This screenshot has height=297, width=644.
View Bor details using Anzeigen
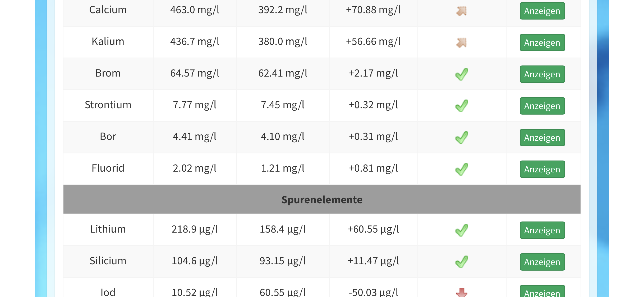[542, 138]
